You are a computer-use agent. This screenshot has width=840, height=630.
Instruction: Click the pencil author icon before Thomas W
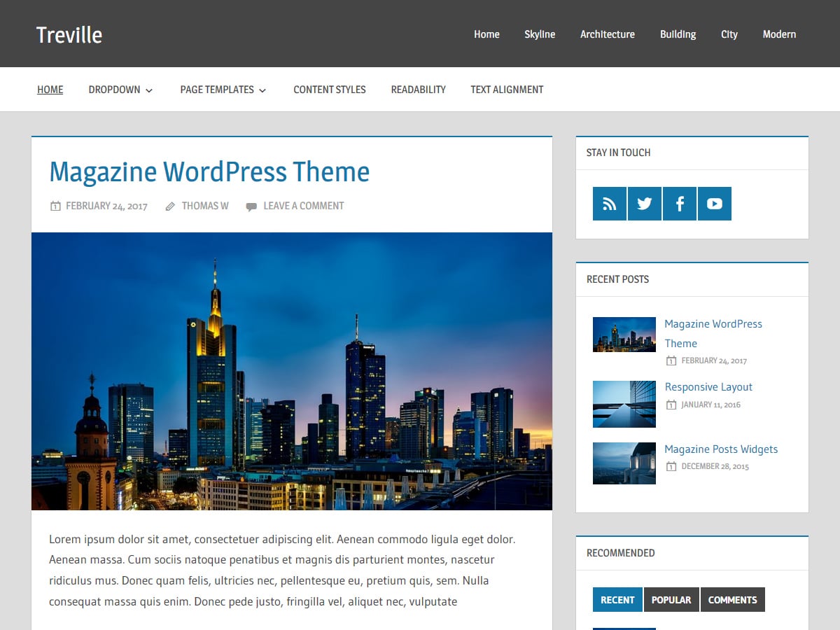click(x=170, y=206)
